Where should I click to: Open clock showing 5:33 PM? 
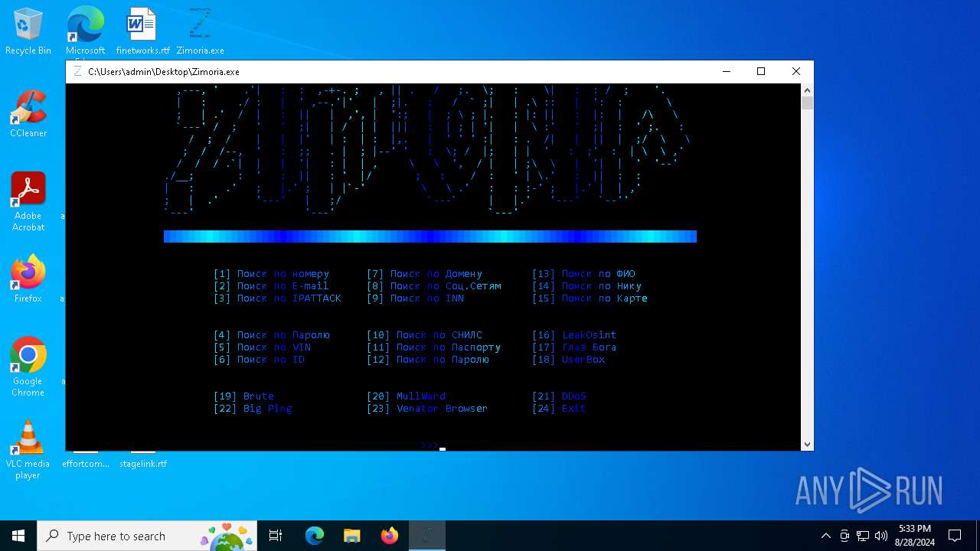click(914, 536)
